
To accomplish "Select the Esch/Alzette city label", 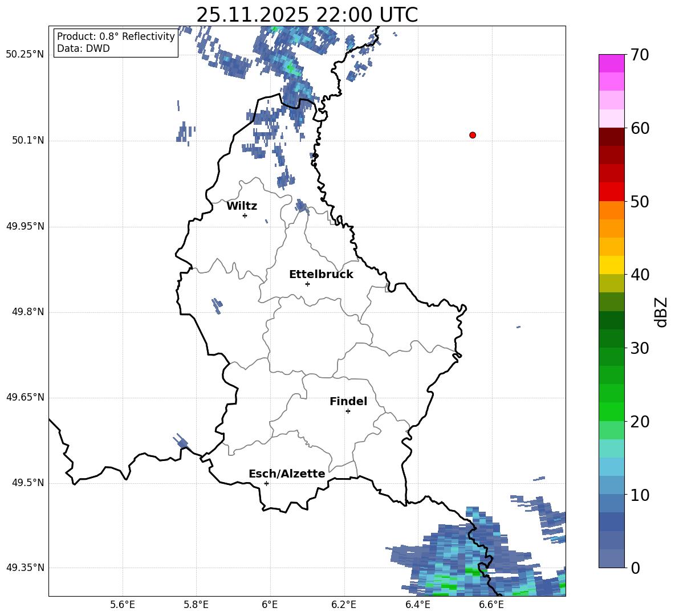I will point(287,474).
